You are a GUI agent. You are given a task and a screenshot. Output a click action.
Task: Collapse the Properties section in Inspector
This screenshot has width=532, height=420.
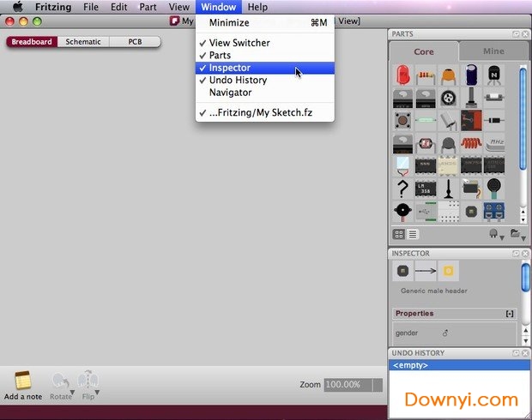coord(510,314)
